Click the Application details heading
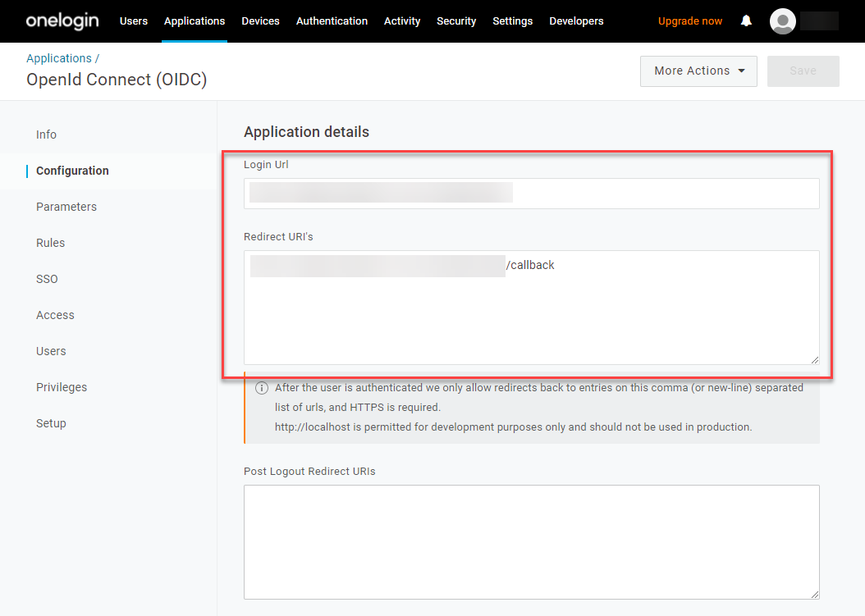 pos(306,132)
